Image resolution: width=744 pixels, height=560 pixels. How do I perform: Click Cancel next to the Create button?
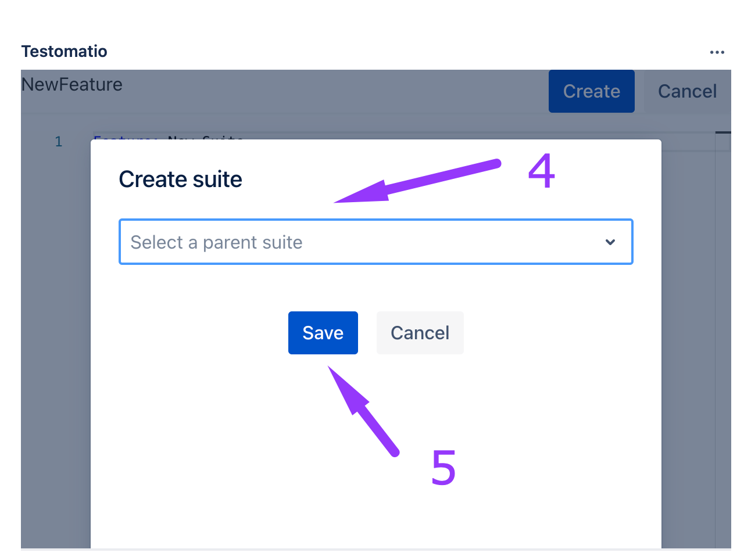coord(687,91)
